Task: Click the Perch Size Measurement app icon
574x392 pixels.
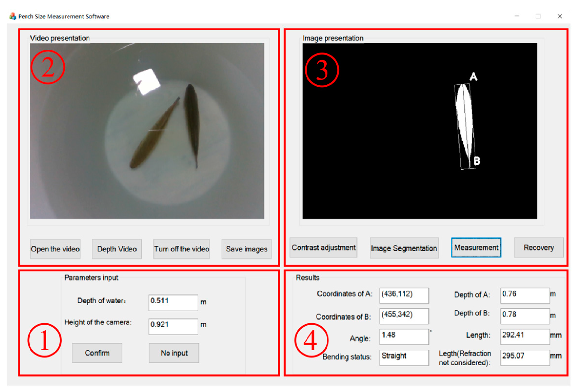Action: click(x=12, y=16)
